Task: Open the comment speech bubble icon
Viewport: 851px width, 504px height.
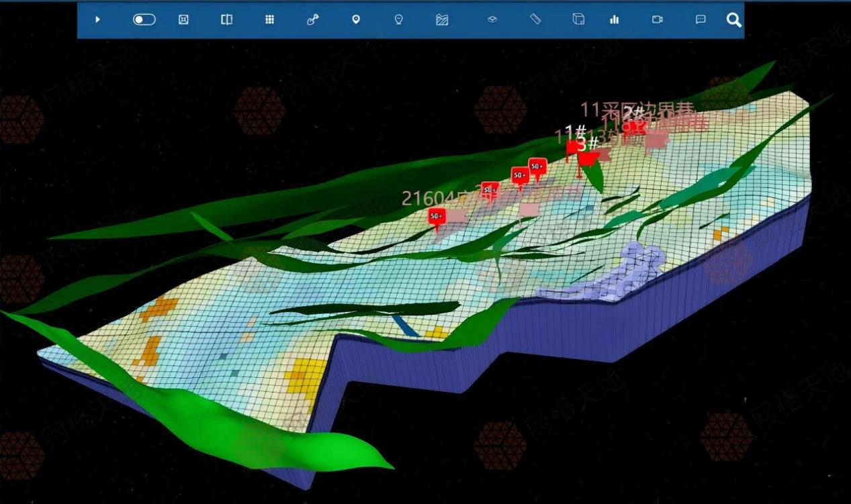Action: (701, 19)
